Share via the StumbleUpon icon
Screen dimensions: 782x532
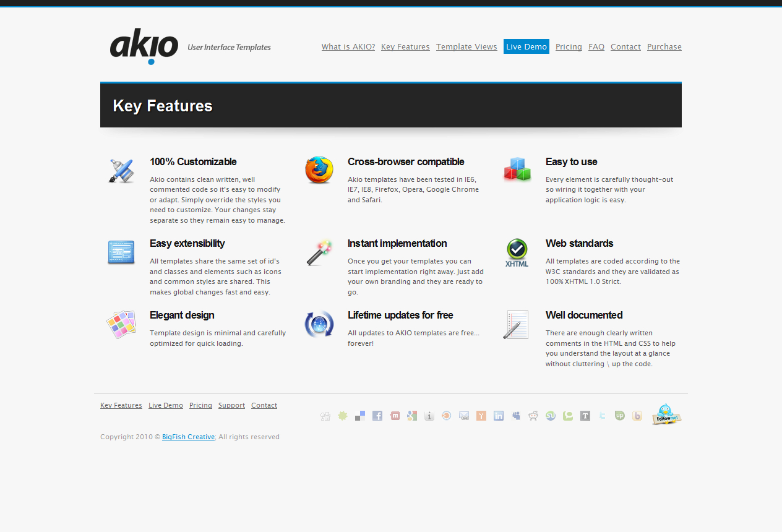pos(551,416)
